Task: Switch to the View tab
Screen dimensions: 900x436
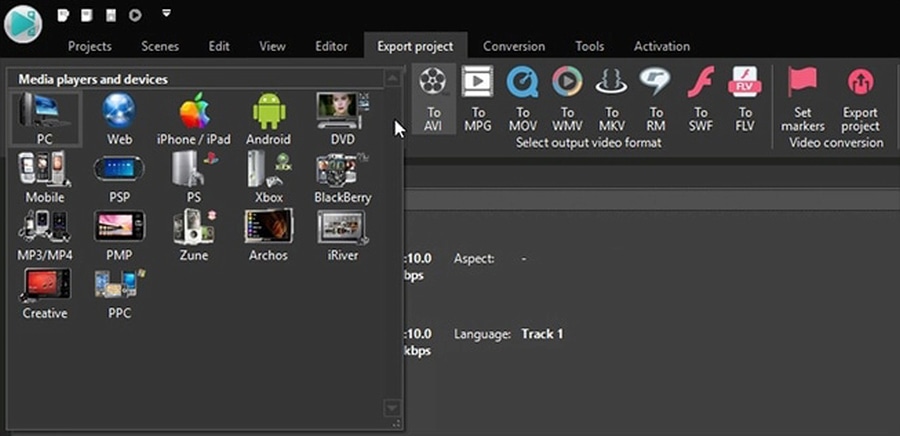Action: (272, 46)
